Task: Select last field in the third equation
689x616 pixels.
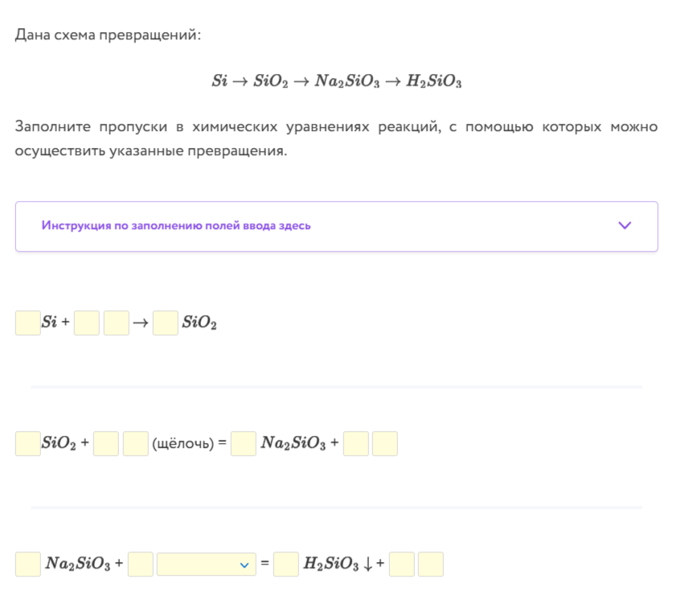Action: tap(431, 565)
